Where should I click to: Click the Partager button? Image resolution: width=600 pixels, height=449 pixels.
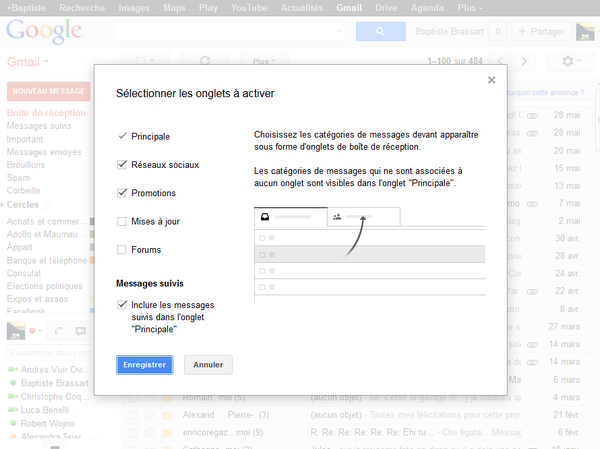(x=541, y=31)
